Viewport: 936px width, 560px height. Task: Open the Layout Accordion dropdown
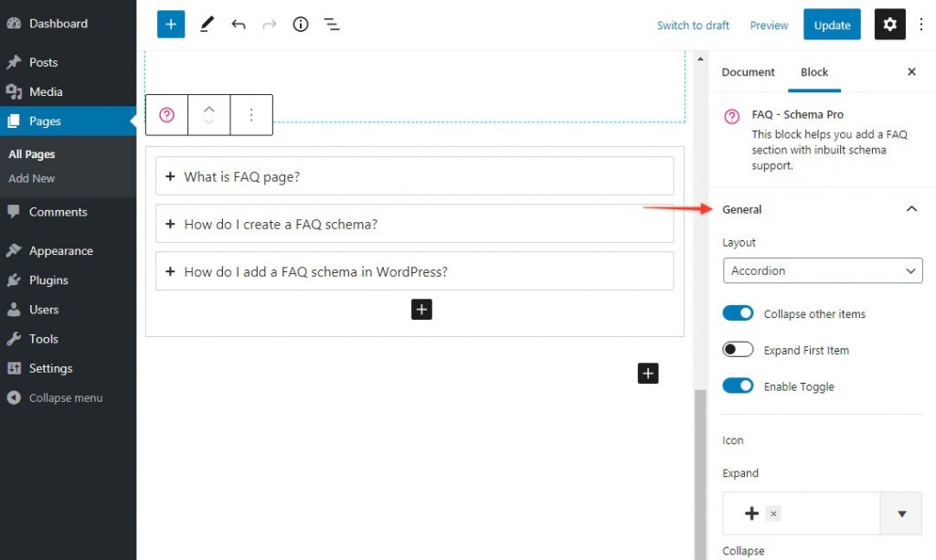(x=822, y=270)
